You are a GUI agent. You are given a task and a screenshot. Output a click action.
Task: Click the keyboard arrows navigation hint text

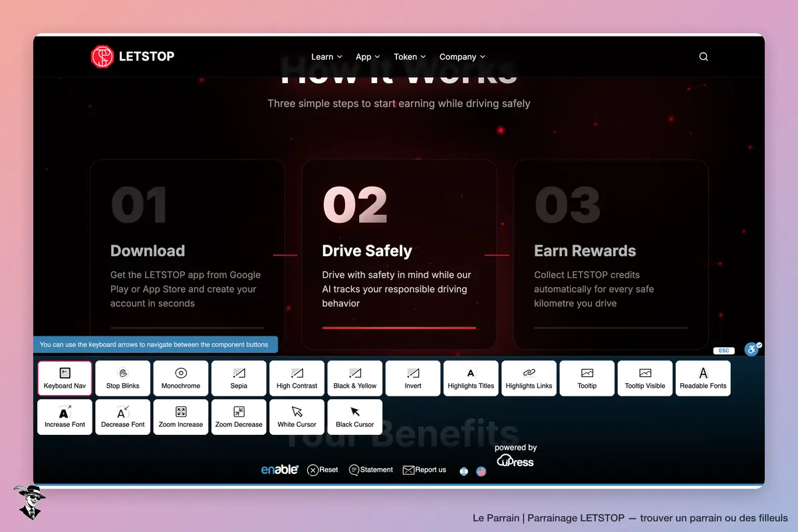[x=154, y=344]
